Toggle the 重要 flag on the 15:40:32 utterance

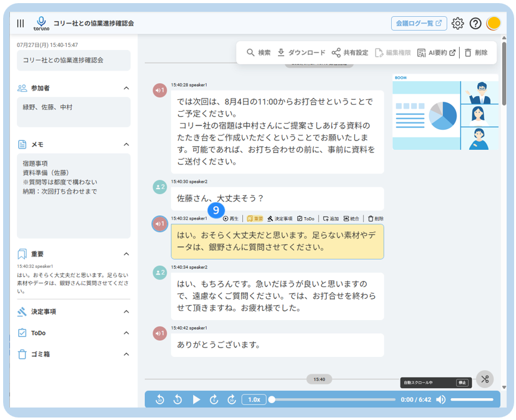coord(255,218)
